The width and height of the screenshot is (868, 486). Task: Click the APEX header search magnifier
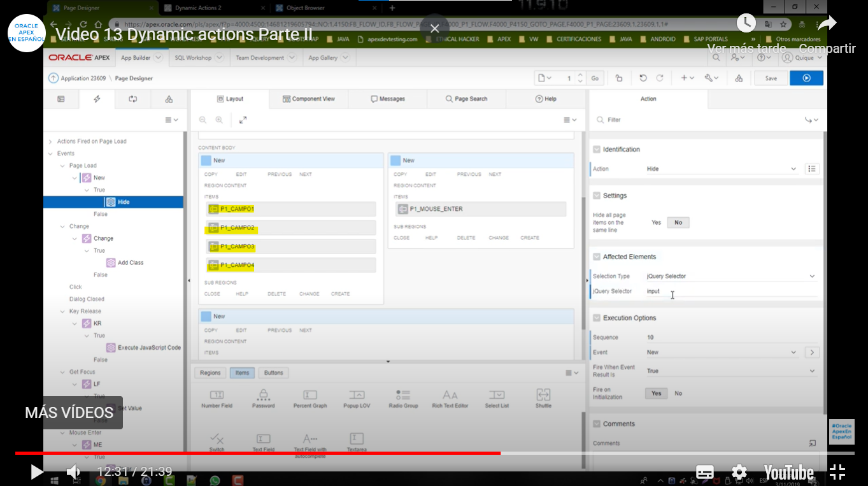(x=716, y=57)
